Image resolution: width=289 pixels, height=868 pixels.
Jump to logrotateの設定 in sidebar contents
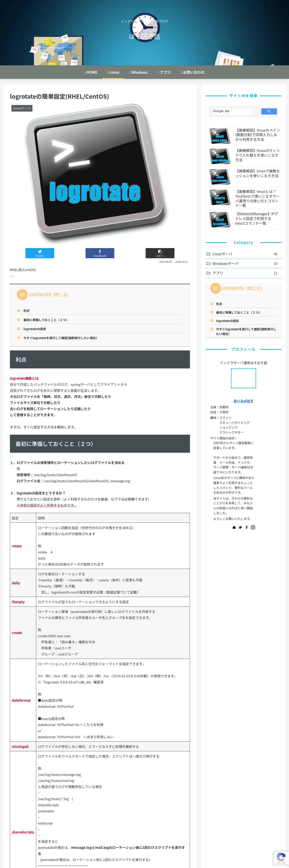coord(227,321)
